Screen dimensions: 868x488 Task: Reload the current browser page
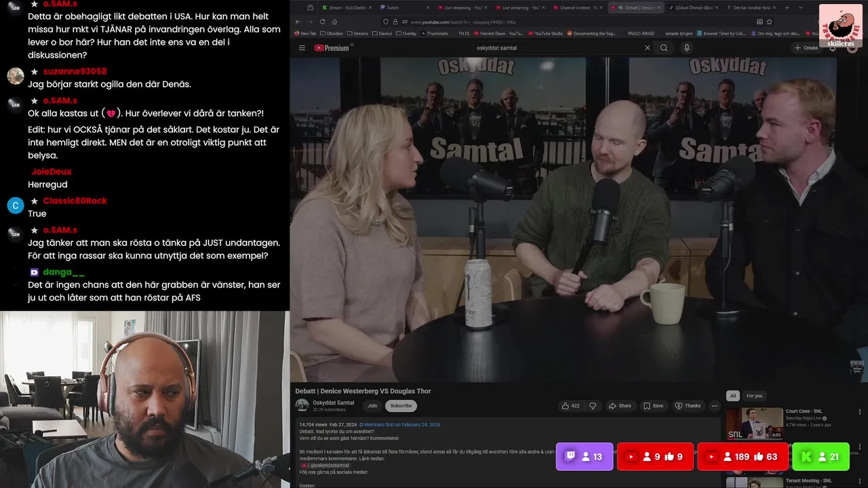tap(322, 22)
